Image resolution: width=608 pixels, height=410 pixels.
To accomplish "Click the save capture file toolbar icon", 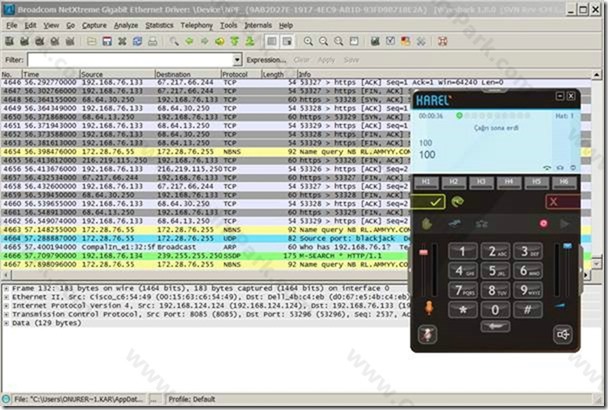I will click(107, 41).
